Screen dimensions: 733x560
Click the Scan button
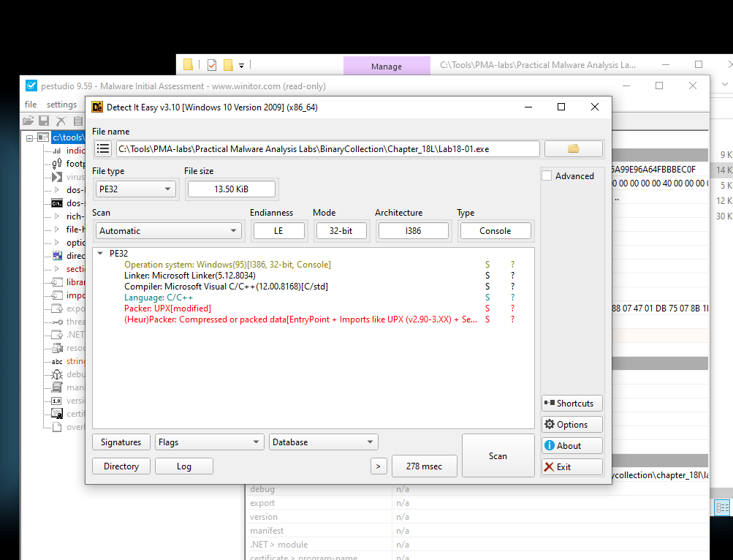(x=498, y=455)
